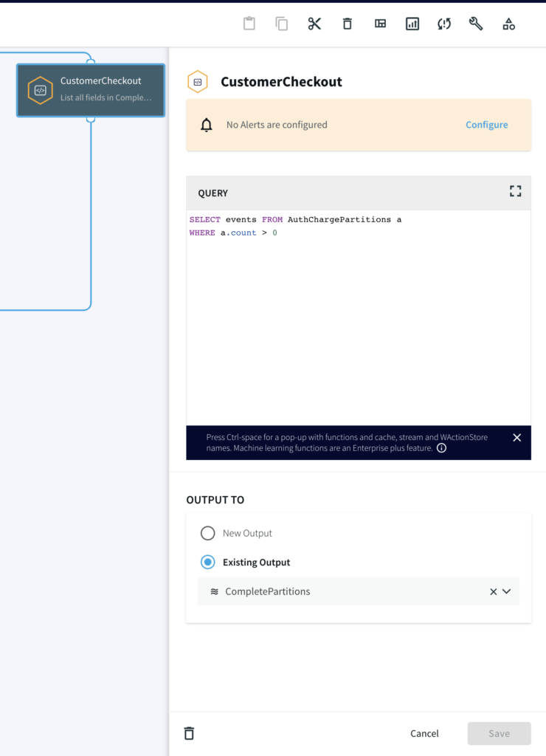
Task: Click the bell alerts icon
Action: pyautogui.click(x=207, y=125)
